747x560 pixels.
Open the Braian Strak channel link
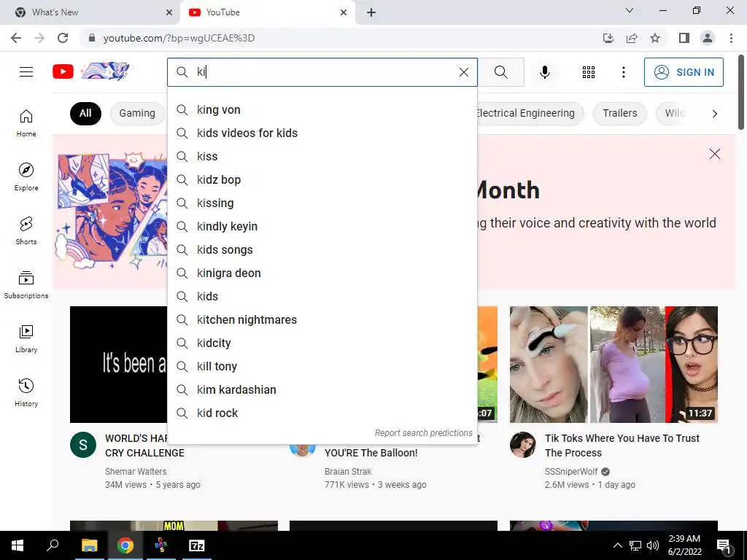coord(348,472)
